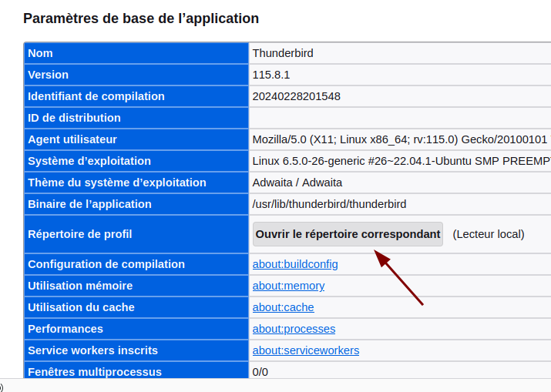551x392 pixels.
Task: Click the "Fenêtres multiprocessus" row label
Action: tap(95, 371)
